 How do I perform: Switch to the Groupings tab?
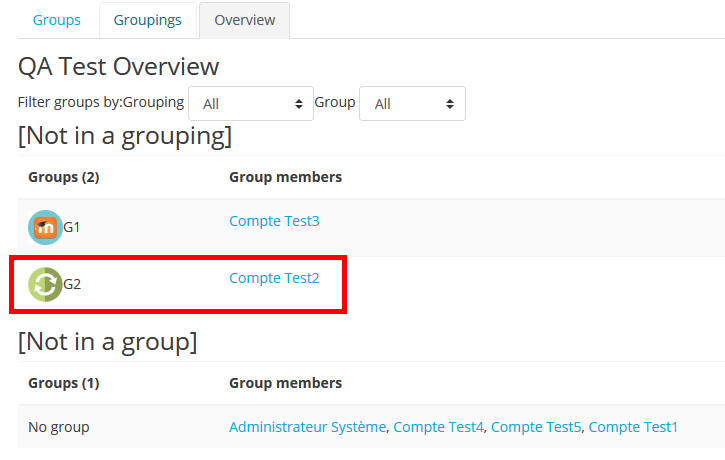(x=147, y=20)
